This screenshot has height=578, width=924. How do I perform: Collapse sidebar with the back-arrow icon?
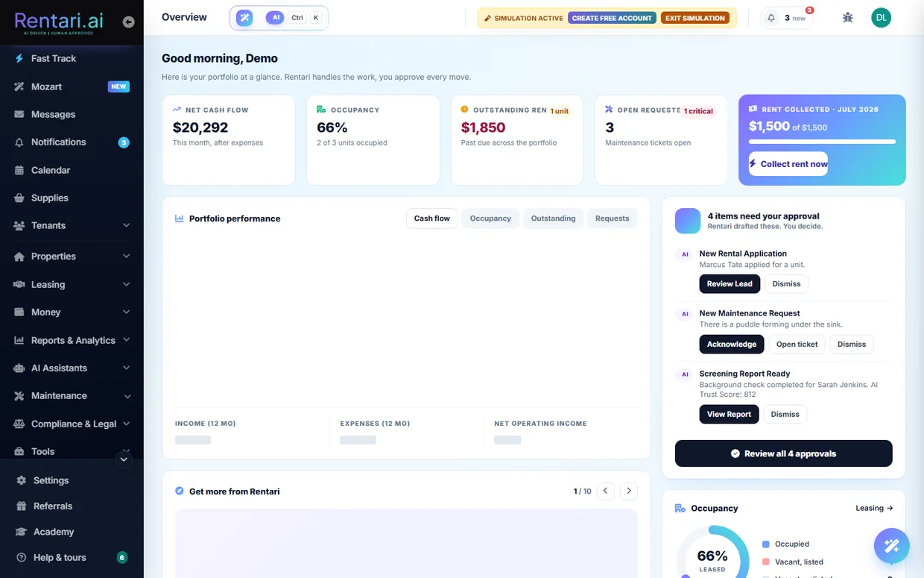coord(128,22)
